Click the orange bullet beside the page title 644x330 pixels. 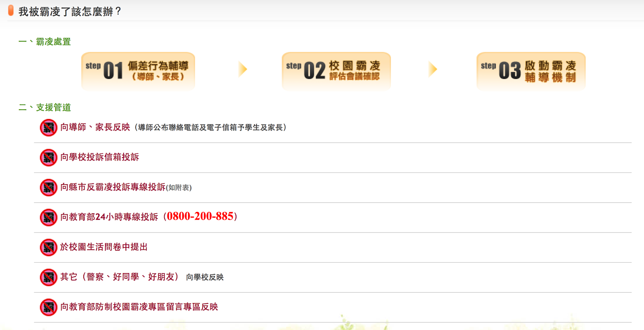tap(11, 10)
